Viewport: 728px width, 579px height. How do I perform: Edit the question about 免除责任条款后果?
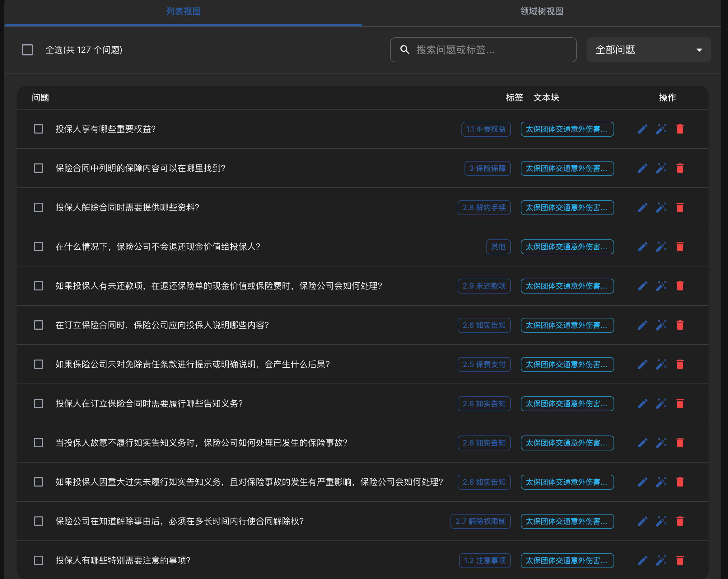(x=642, y=365)
